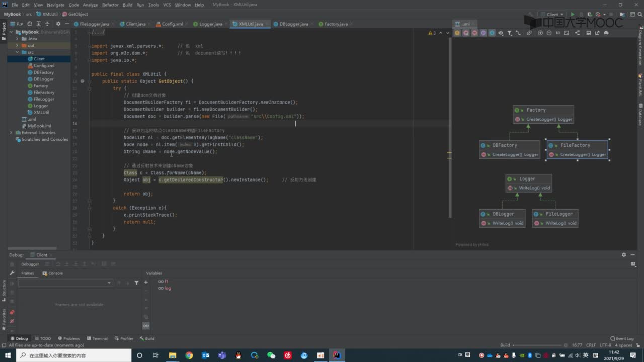644x362 pixels.
Task: Open the diagram filter funnel dropdown
Action: click(510, 33)
